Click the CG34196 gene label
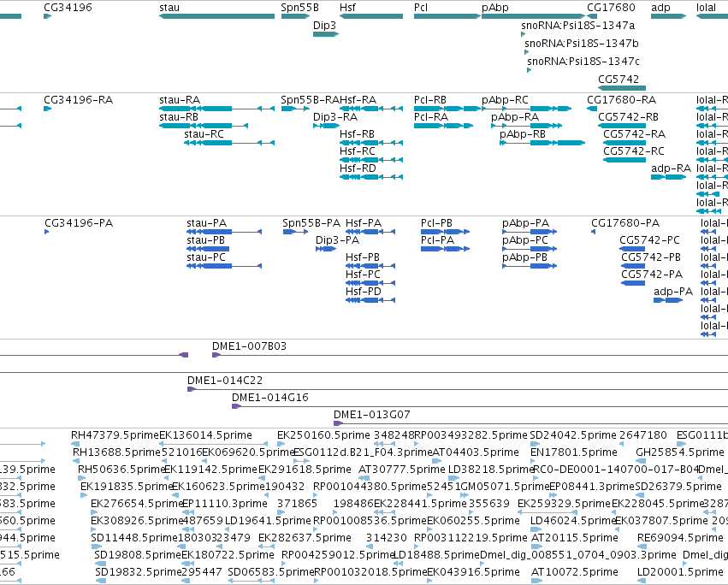728x585 pixels. tap(68, 8)
